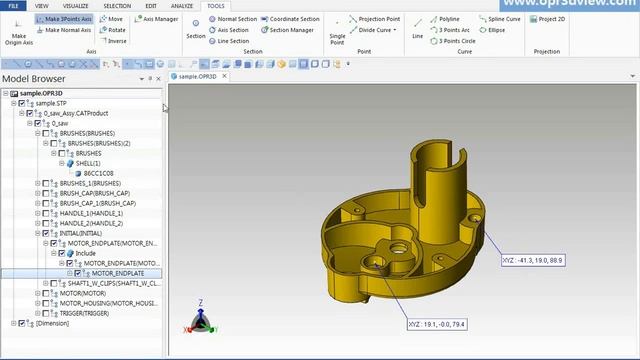Viewport: 640px width, 360px height.
Task: Click the yellow cube toolbar icon
Action: coord(281,64)
